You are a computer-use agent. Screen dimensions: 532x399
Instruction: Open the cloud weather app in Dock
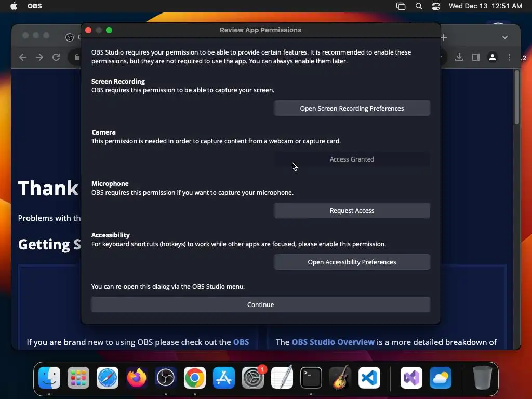(x=441, y=378)
